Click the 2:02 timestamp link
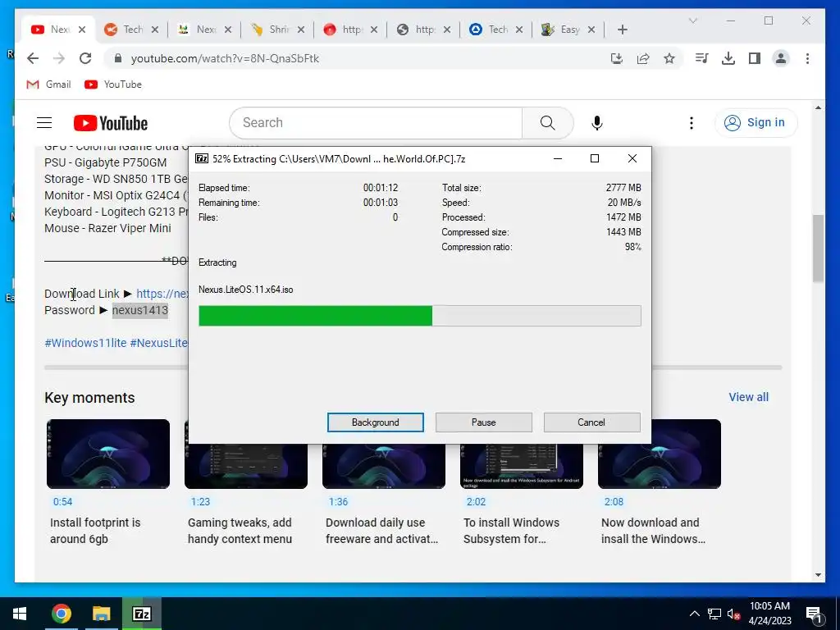Image resolution: width=840 pixels, height=630 pixels. point(476,502)
